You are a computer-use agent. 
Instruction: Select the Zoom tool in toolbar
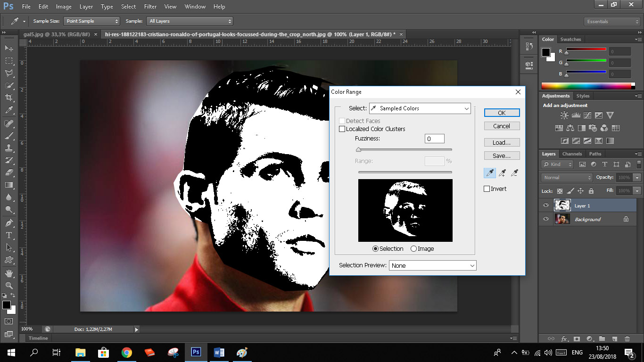[9, 285]
